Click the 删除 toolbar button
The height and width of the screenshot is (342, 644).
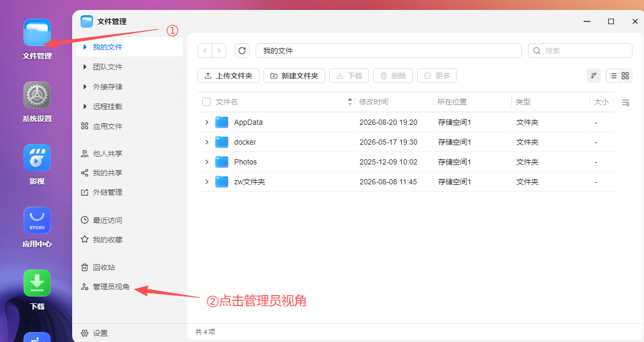point(393,76)
